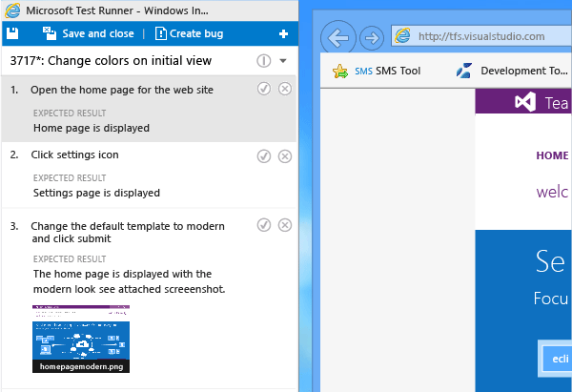Screen dimensions: 572x392
Task: Click expected result about modern look screenshot
Action: click(129, 281)
